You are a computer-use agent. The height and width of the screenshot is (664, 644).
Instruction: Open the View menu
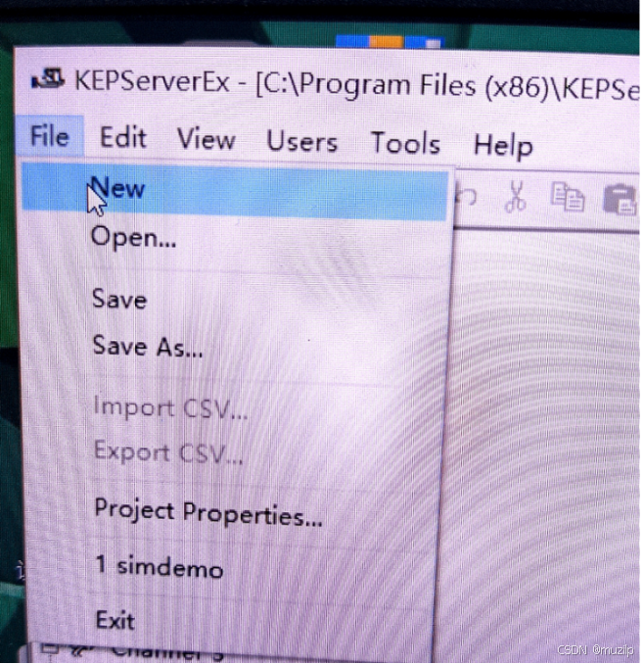(x=206, y=139)
